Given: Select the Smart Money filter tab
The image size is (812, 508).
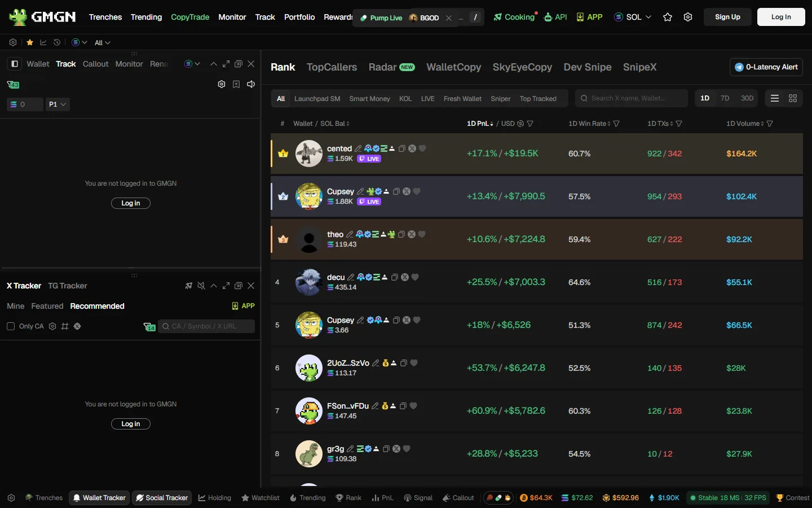Looking at the screenshot, I should [x=369, y=99].
